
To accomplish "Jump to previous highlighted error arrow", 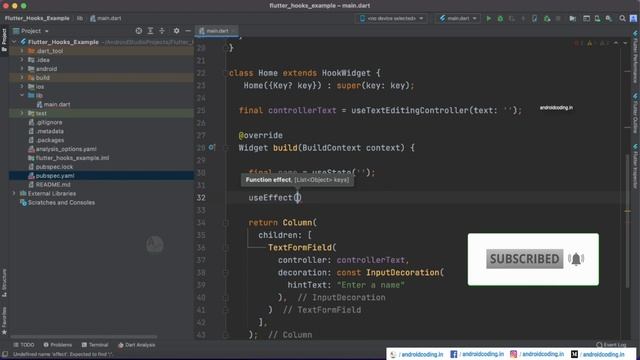I will pyautogui.click(x=616, y=43).
